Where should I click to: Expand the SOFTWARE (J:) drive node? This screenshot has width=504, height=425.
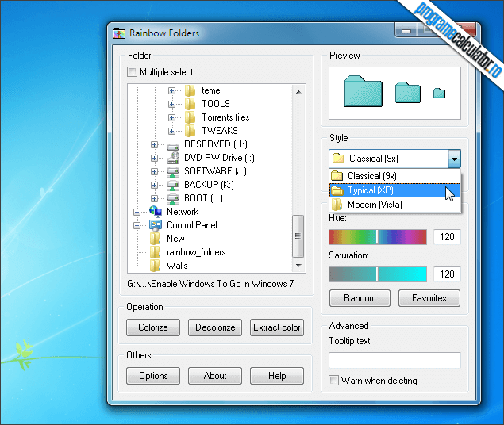coord(154,172)
